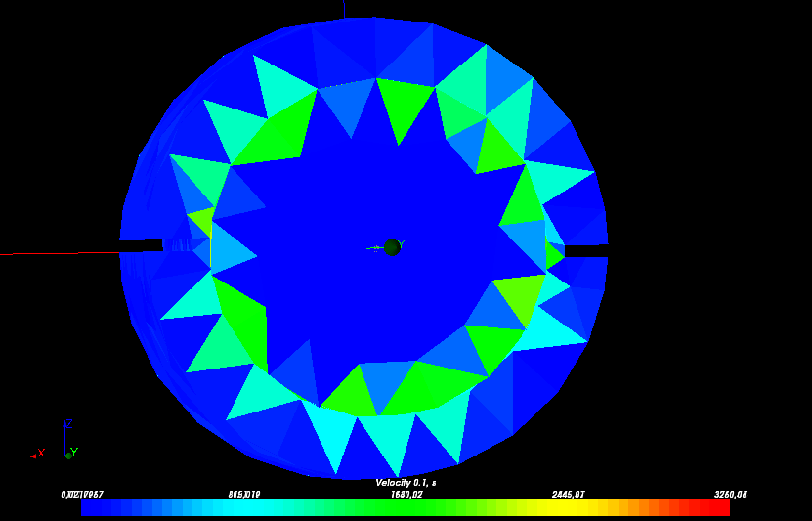Pick the red end of velocity color bar
Viewport: 812px width, 521px height.
click(x=718, y=508)
